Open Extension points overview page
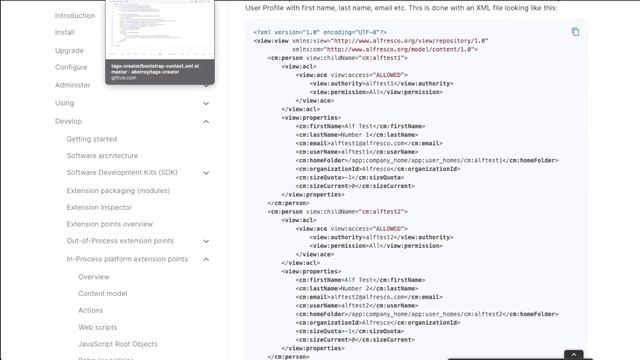The width and height of the screenshot is (640, 360). pyautogui.click(x=109, y=224)
